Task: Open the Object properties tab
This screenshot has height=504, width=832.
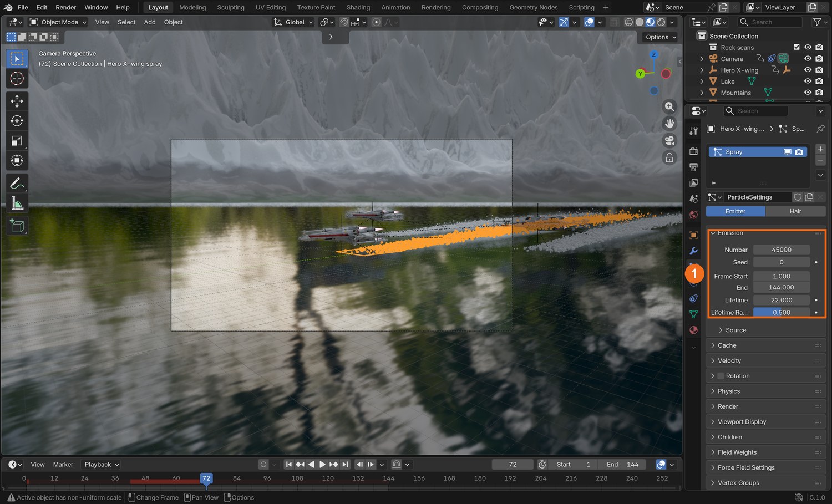Action: [x=693, y=235]
